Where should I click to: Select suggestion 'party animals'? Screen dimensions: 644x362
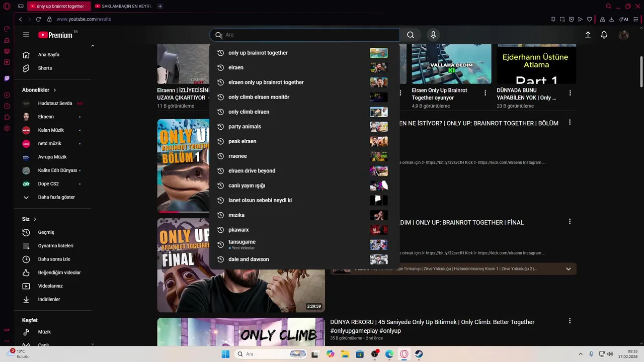(304, 127)
